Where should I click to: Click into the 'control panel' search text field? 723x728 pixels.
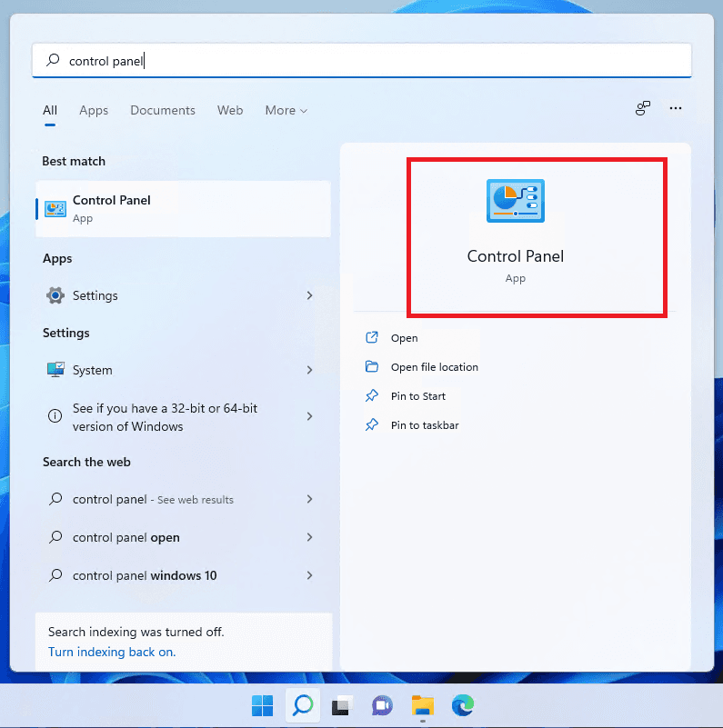coord(362,60)
